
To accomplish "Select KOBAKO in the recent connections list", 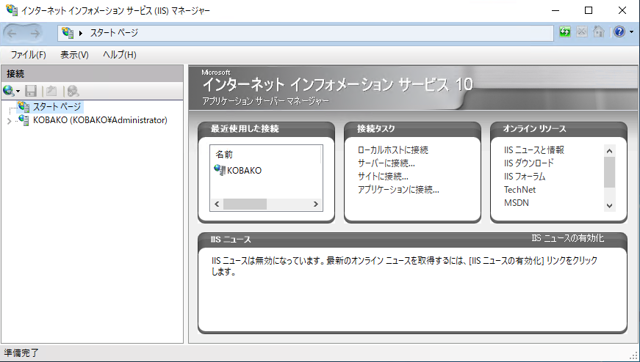I will pyautogui.click(x=244, y=171).
